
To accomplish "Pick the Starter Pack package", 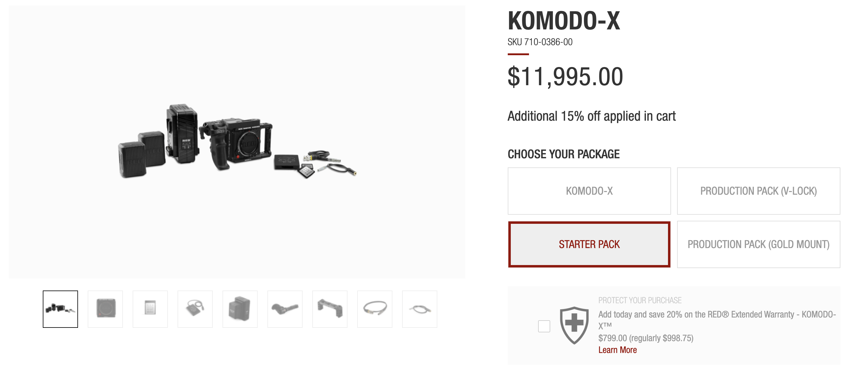I will tap(589, 244).
